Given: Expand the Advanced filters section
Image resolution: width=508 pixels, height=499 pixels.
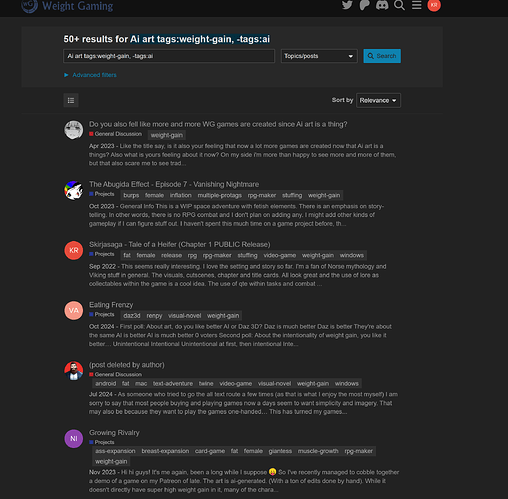Looking at the screenshot, I should coord(90,75).
